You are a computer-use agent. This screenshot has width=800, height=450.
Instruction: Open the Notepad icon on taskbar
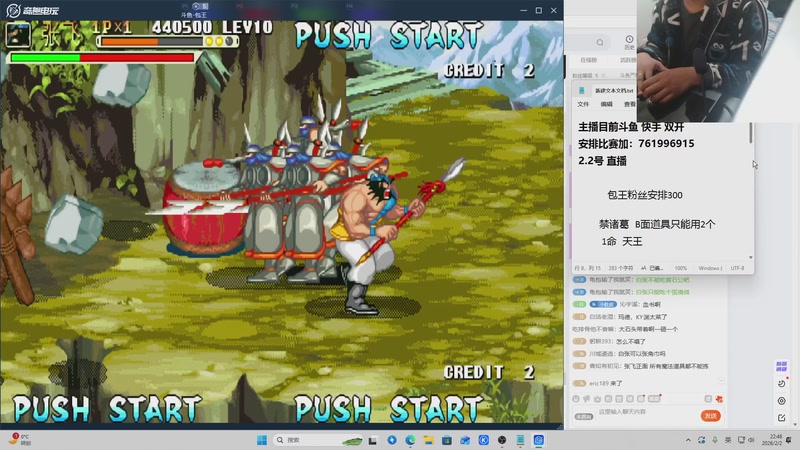(520, 440)
